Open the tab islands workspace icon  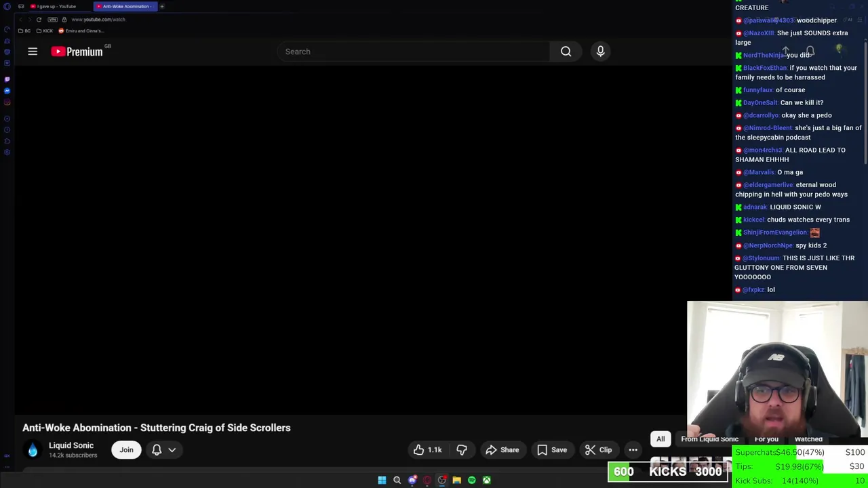[x=21, y=6]
